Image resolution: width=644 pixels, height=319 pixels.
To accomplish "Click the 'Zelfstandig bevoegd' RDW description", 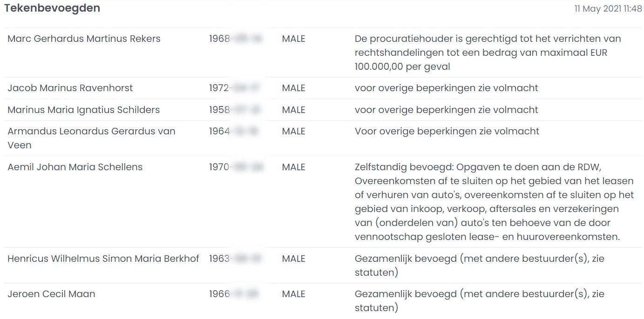I will (x=494, y=201).
